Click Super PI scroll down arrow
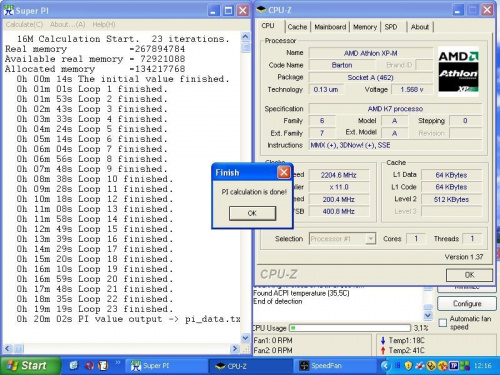Screen dimensions: 500x375 [x=245, y=338]
